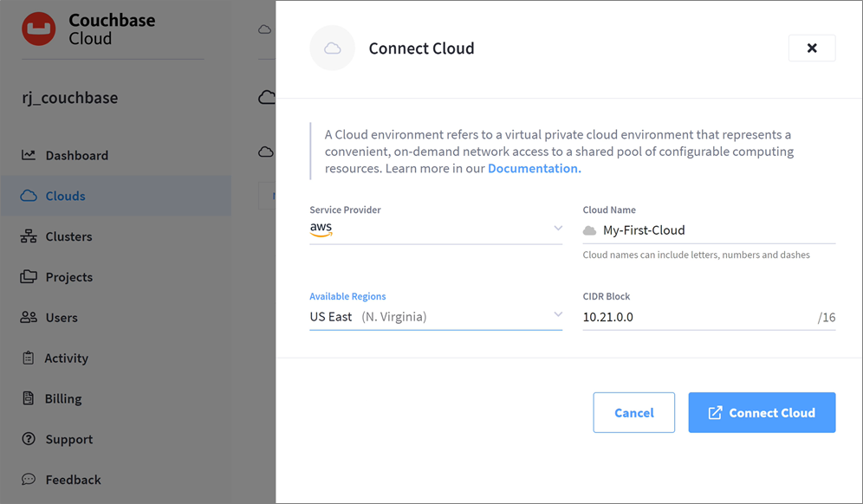This screenshot has width=863, height=504.
Task: Click the blue Connect Cloud button
Action: 762,413
